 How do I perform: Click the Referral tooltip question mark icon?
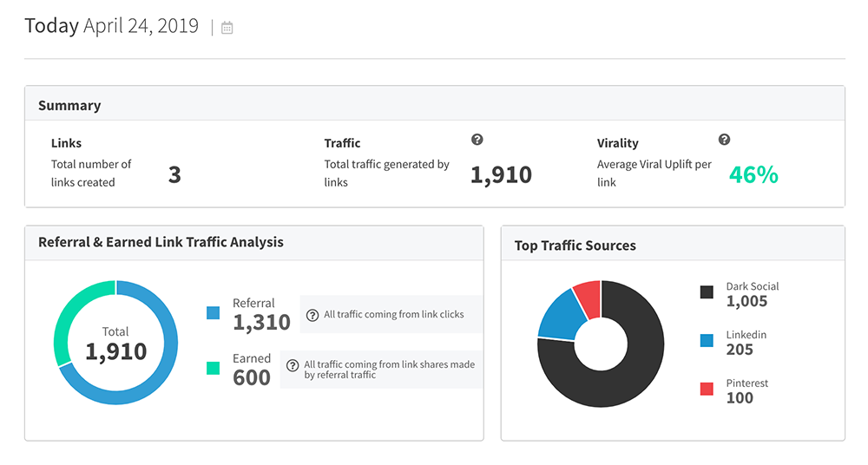pyautogui.click(x=312, y=315)
